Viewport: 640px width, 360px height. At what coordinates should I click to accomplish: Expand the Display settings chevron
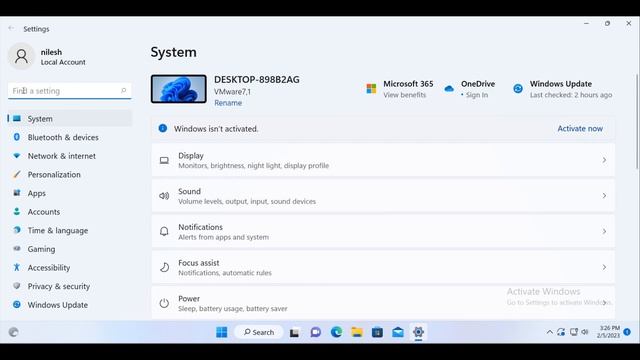click(x=604, y=160)
